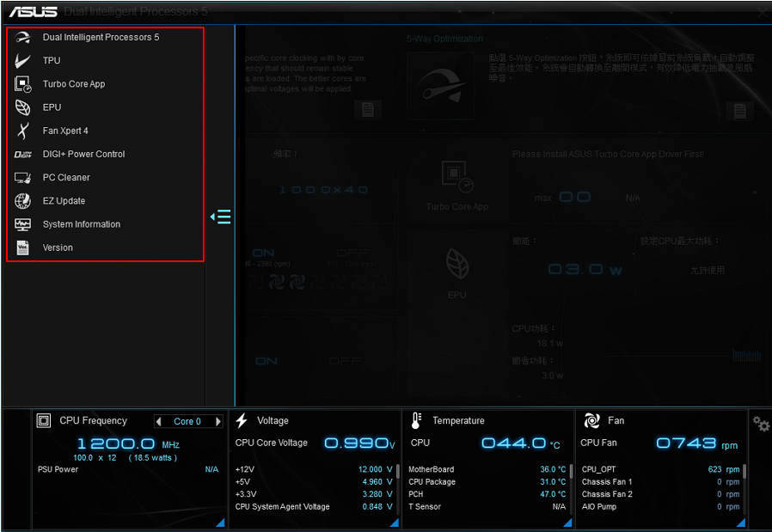Screen dimensions: 772x532
Task: Collapse the side menu with the list icon
Action: tap(221, 217)
